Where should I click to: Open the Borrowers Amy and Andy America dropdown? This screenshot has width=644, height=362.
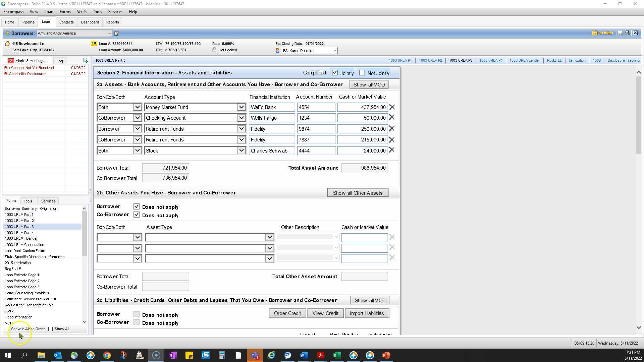[x=109, y=33]
